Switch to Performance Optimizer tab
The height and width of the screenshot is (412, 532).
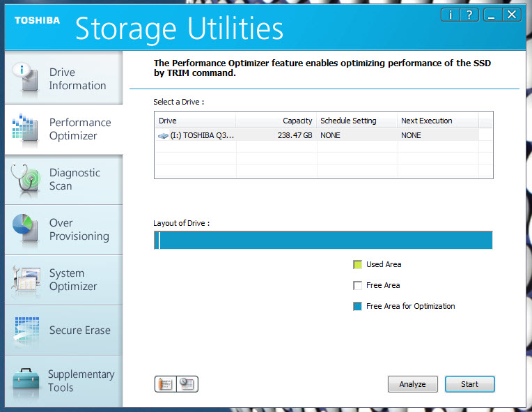[64, 130]
